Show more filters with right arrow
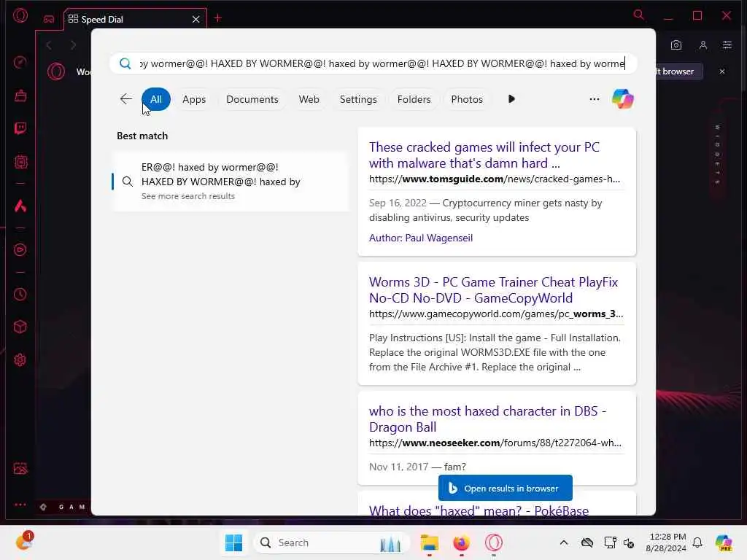 [x=511, y=99]
